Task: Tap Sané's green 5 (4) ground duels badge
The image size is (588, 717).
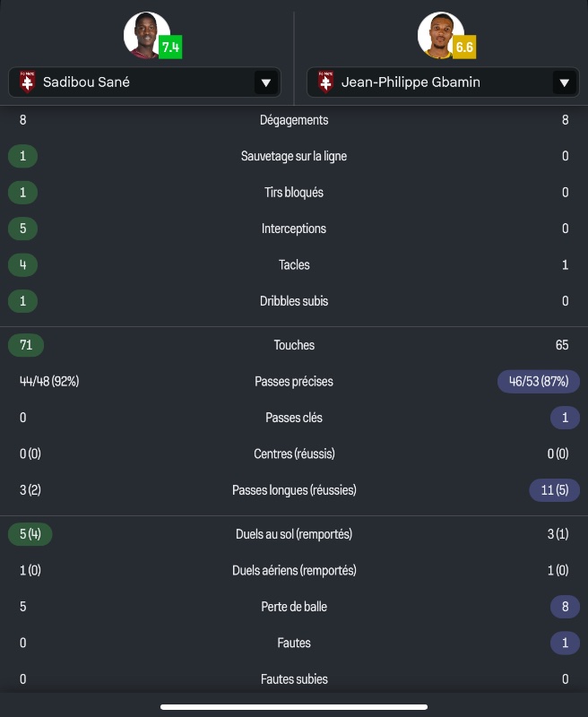Action: pos(30,534)
